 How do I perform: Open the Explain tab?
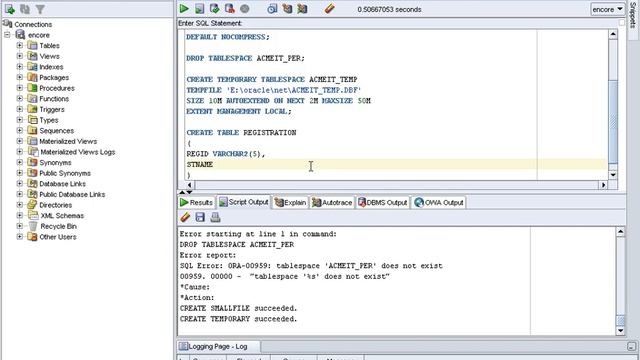(290, 202)
